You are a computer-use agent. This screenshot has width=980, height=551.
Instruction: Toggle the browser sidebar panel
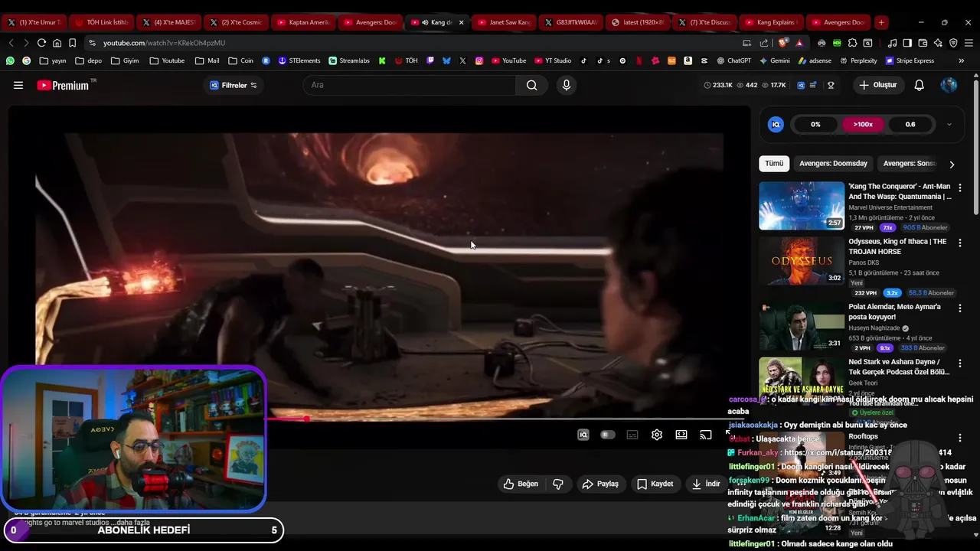tap(907, 43)
